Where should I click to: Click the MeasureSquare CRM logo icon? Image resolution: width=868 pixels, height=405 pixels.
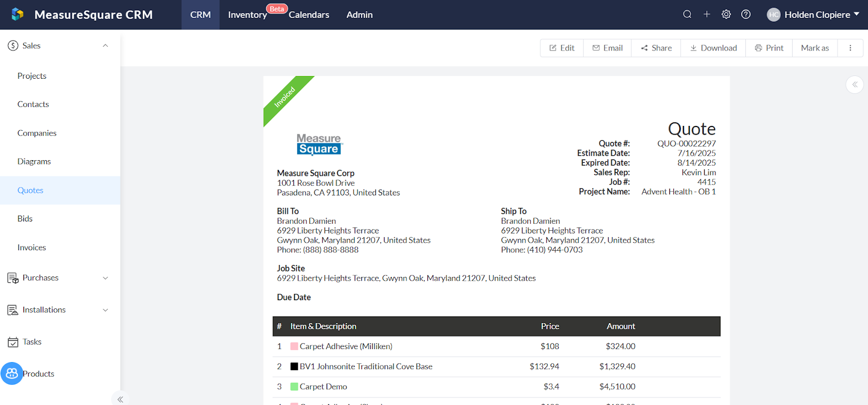[17, 15]
